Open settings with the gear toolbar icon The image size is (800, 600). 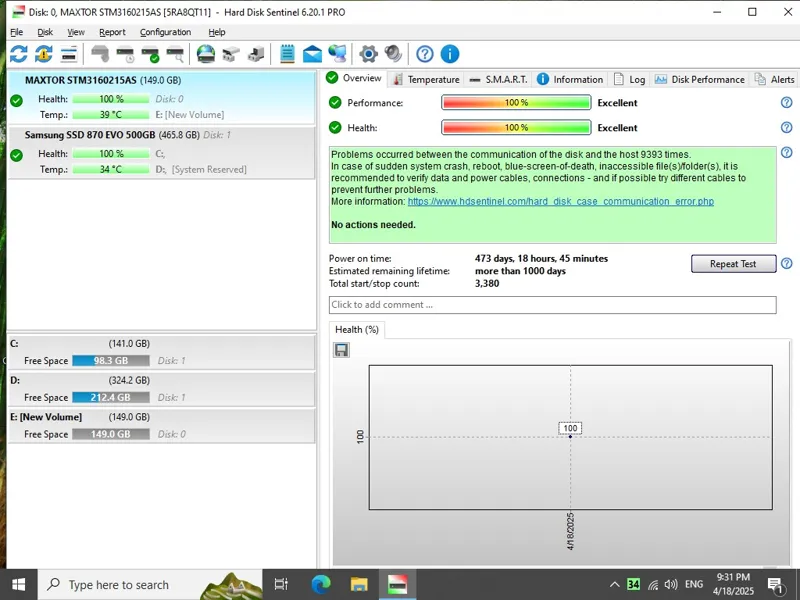tap(368, 54)
